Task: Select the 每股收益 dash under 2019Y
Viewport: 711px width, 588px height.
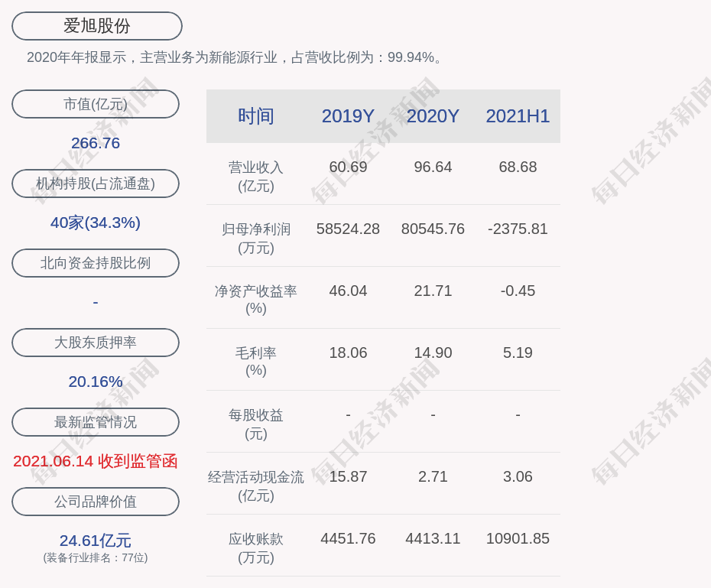Action: click(x=349, y=414)
